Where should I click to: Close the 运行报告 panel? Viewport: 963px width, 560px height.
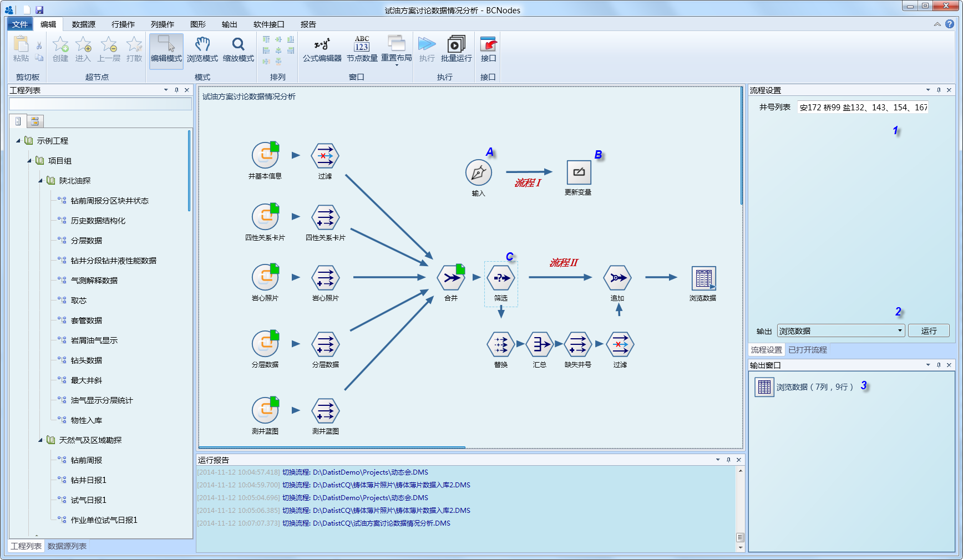pyautogui.click(x=739, y=460)
